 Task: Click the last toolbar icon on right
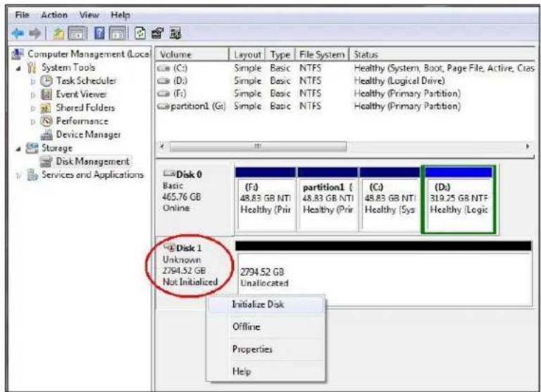click(x=175, y=34)
